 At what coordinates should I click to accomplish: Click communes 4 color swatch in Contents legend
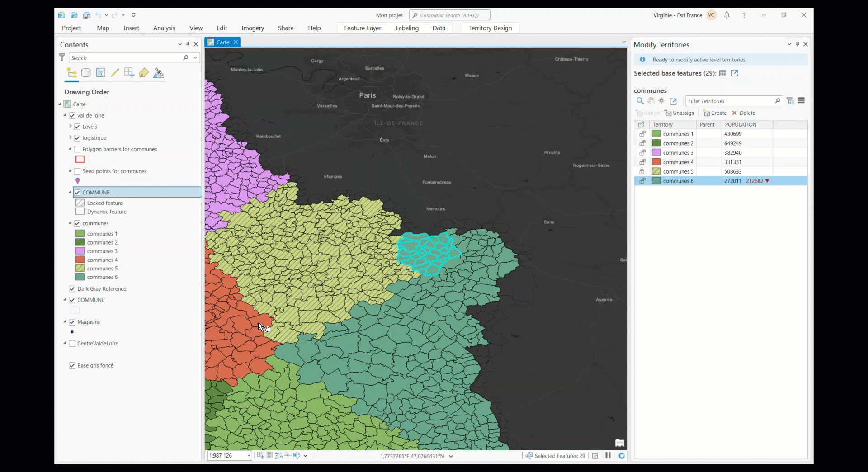(80, 260)
